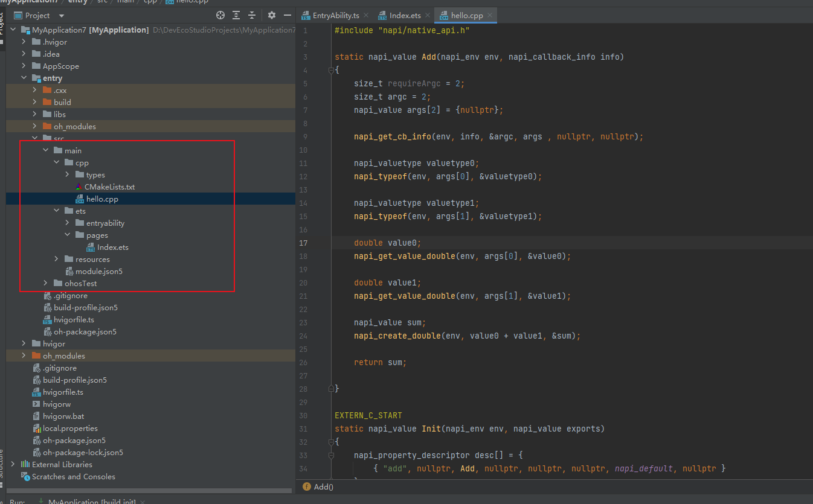Click the Collapse All icon in Project panel

point(252,15)
